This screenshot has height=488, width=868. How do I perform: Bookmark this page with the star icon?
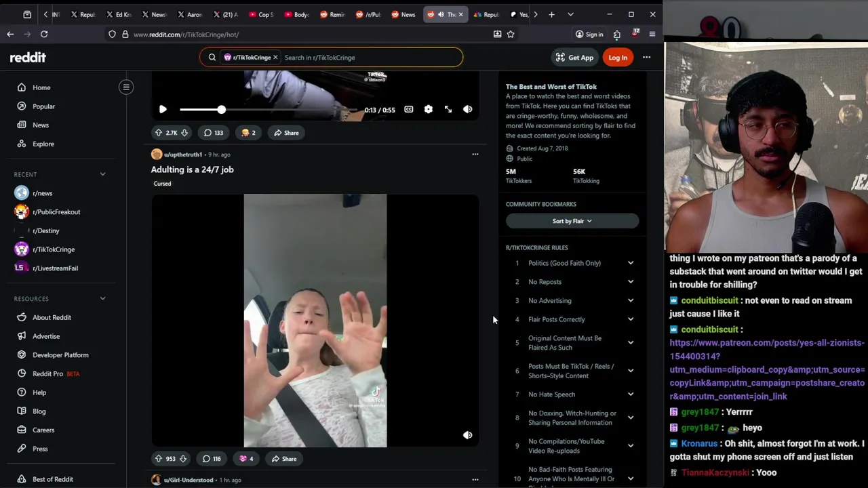coord(511,34)
